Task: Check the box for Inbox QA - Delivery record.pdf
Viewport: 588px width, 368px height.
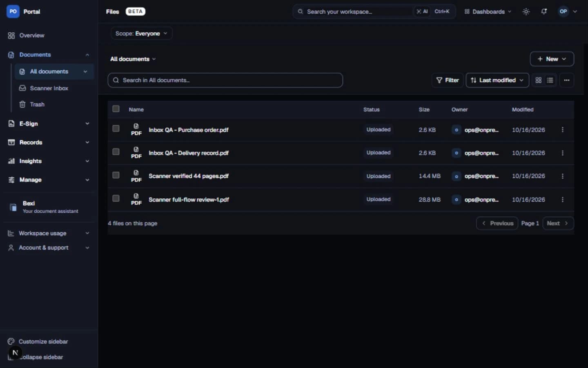Action: (116, 152)
